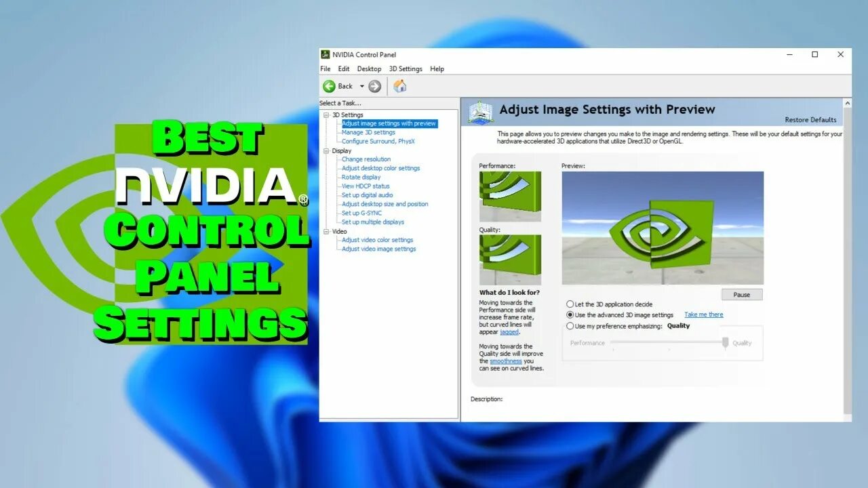Screen dimensions: 868x488
Task: Close the NVIDIA Control Panel window
Action: pos(840,54)
